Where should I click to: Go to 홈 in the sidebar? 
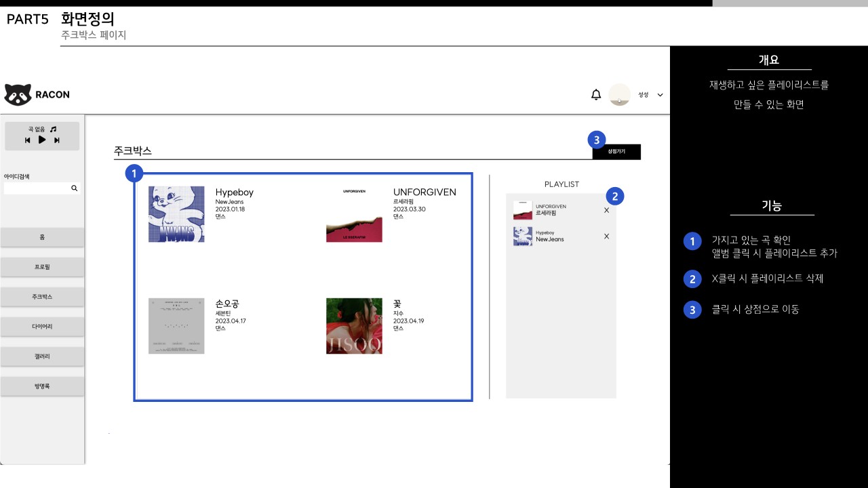coord(42,237)
